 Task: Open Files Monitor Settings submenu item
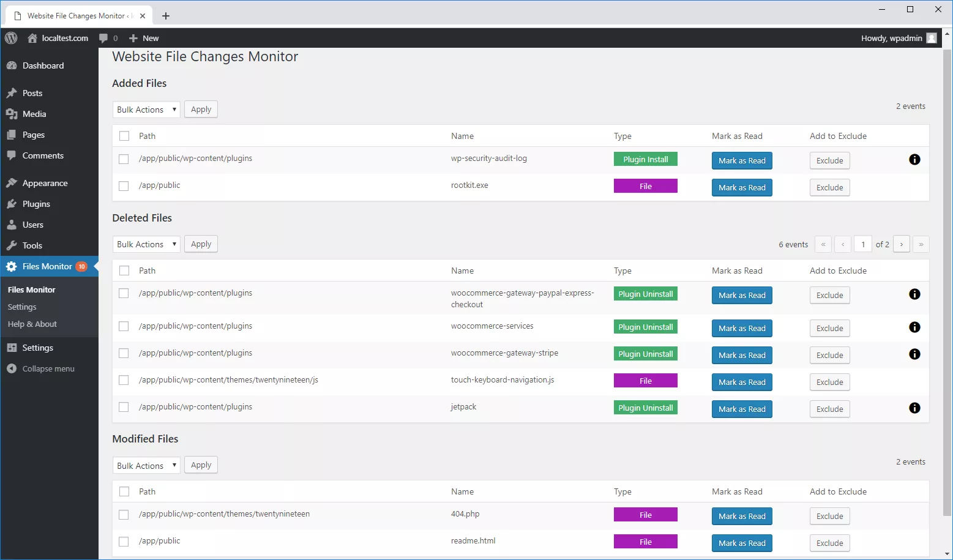[22, 307]
